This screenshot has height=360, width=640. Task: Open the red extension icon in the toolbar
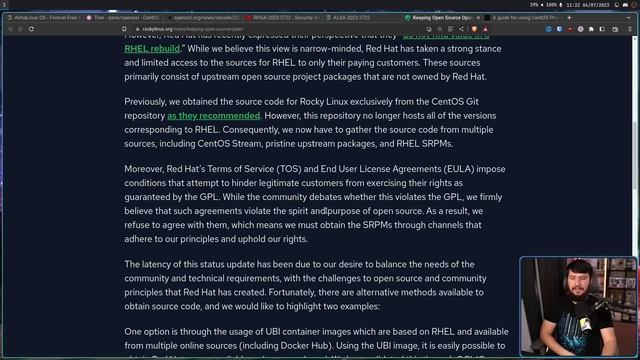pos(570,29)
